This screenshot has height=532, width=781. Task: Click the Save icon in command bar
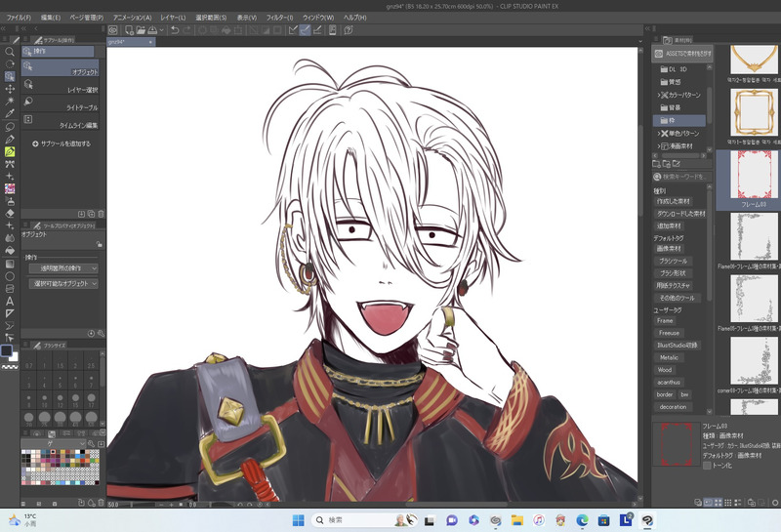coord(152,30)
